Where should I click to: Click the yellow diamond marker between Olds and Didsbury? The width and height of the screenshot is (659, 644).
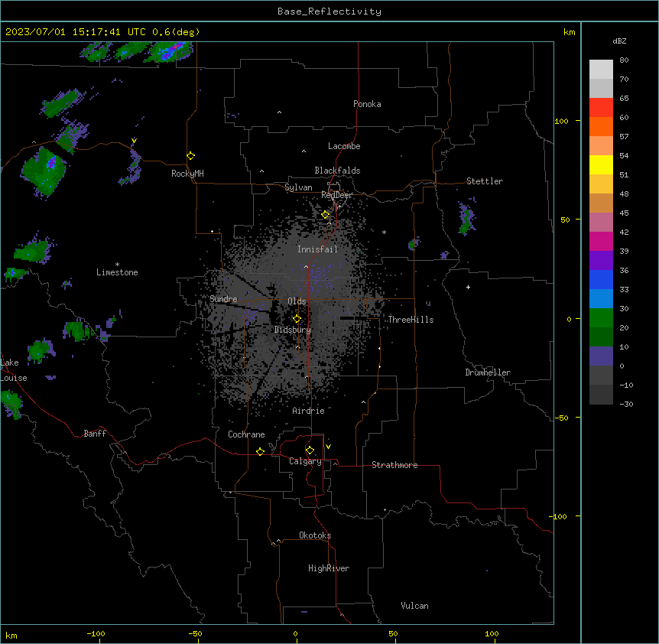click(297, 319)
